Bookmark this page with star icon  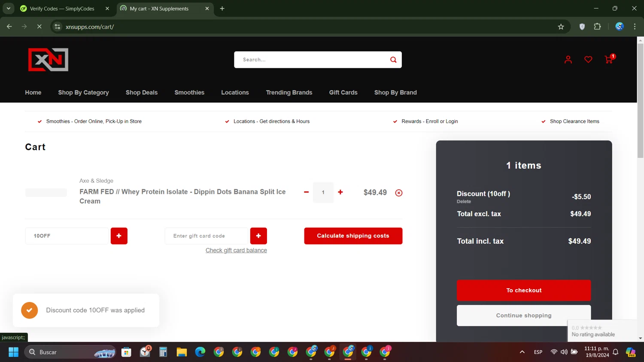click(x=561, y=27)
